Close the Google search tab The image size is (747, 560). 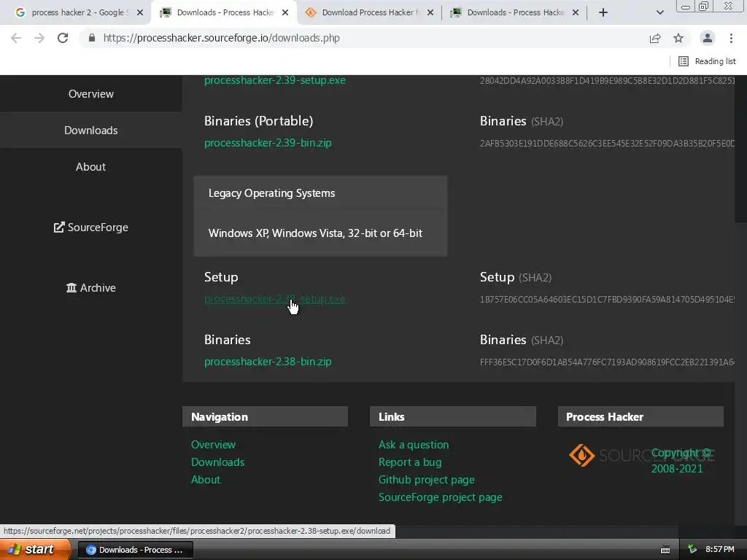pyautogui.click(x=140, y=12)
